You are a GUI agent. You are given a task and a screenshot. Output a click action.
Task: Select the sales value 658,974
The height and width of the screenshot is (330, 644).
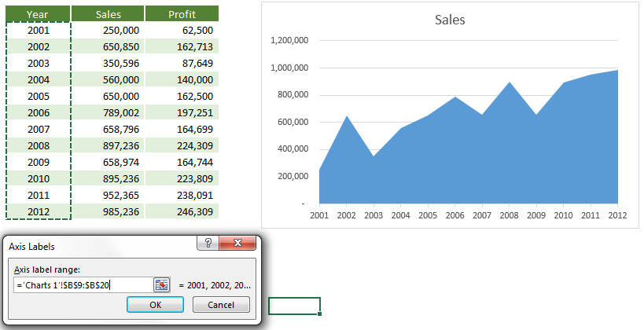108,162
